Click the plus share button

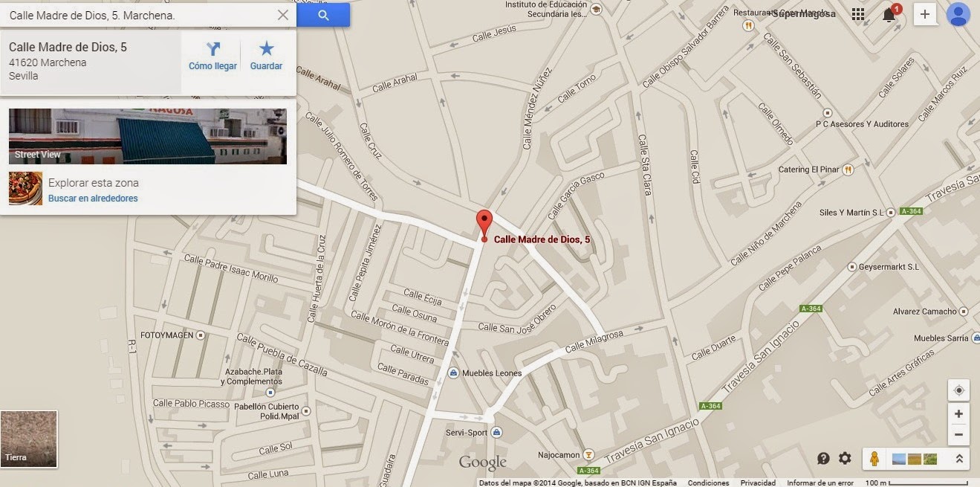[x=925, y=14]
